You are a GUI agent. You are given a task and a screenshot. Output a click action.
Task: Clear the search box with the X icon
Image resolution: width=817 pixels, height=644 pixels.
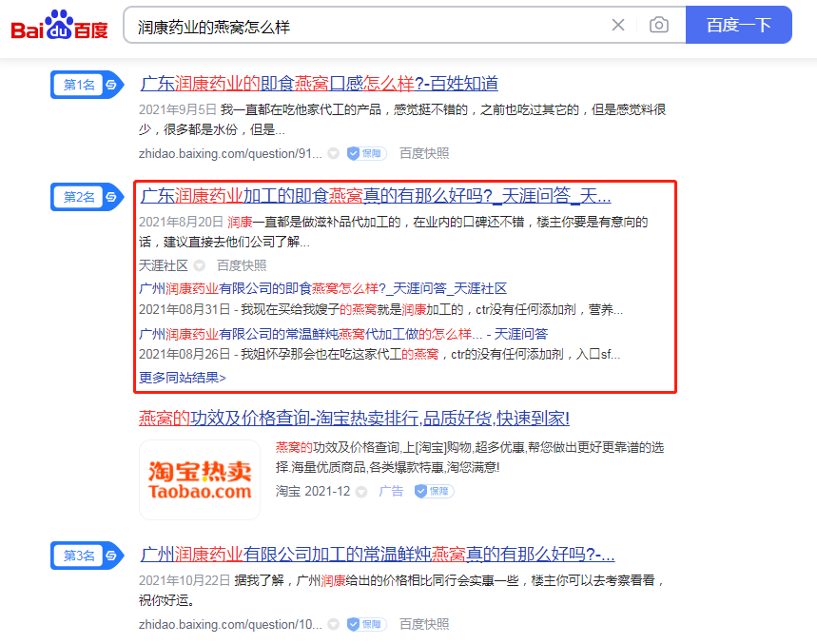click(618, 25)
